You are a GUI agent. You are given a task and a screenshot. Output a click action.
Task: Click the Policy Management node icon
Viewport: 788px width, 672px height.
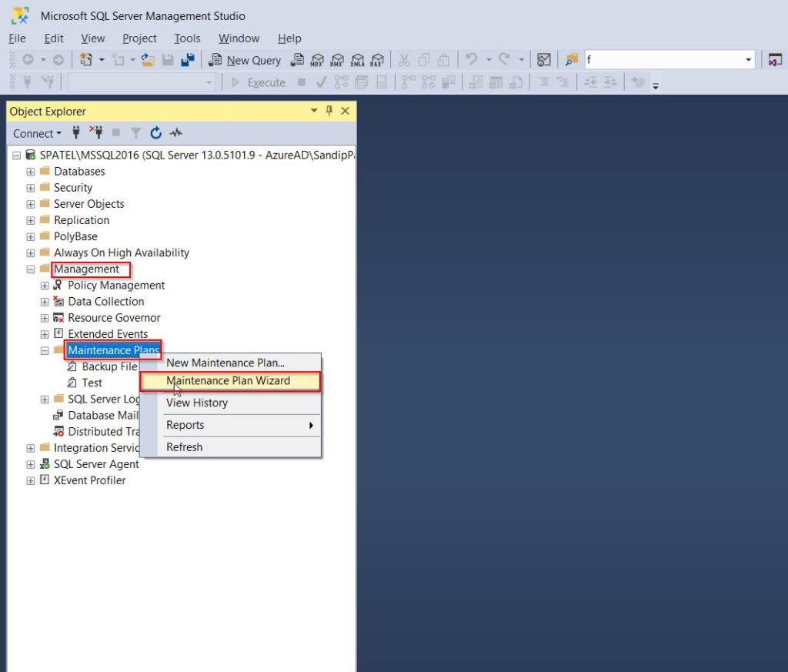pyautogui.click(x=58, y=286)
